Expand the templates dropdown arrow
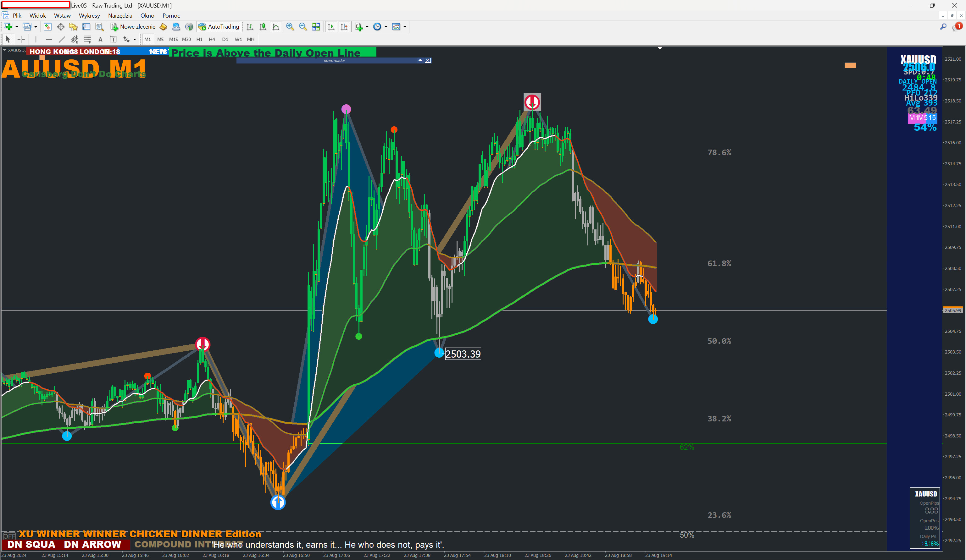Viewport: 966px width, 560px height. coord(405,27)
